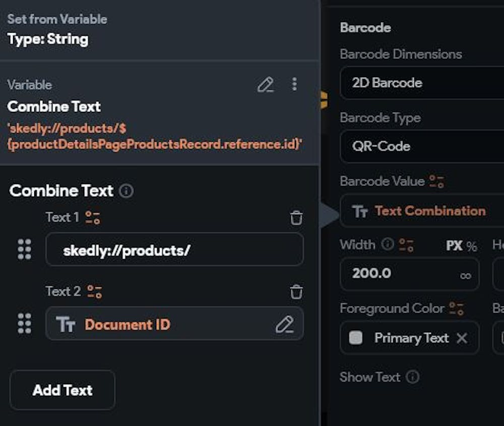Click the Barcode Value variable binding icon
This screenshot has width=504, height=426.
(436, 181)
